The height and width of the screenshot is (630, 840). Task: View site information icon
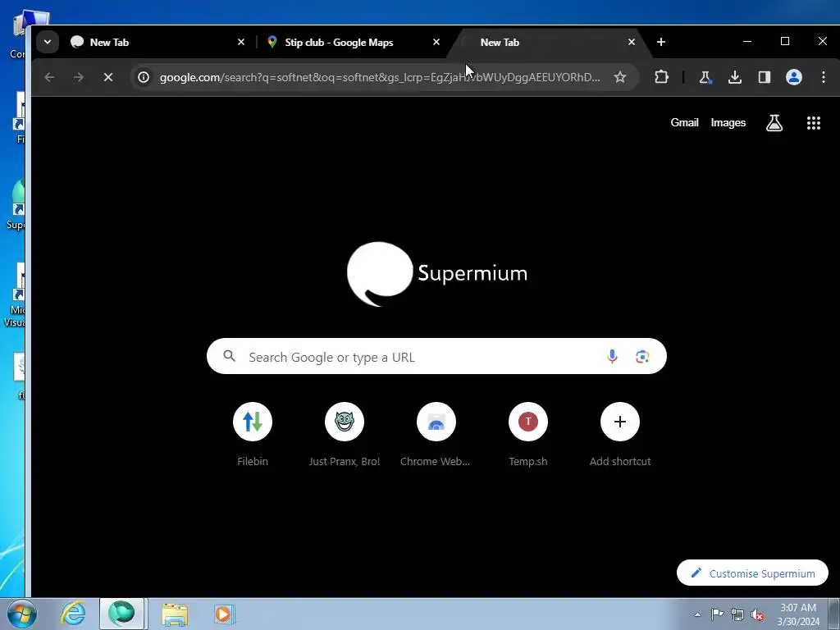[144, 77]
